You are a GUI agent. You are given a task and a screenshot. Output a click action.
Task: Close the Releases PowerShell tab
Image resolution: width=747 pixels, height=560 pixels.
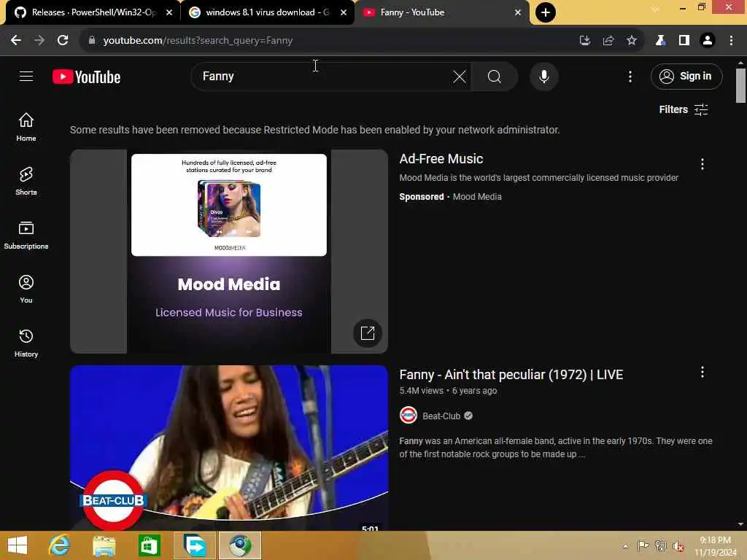click(x=169, y=12)
